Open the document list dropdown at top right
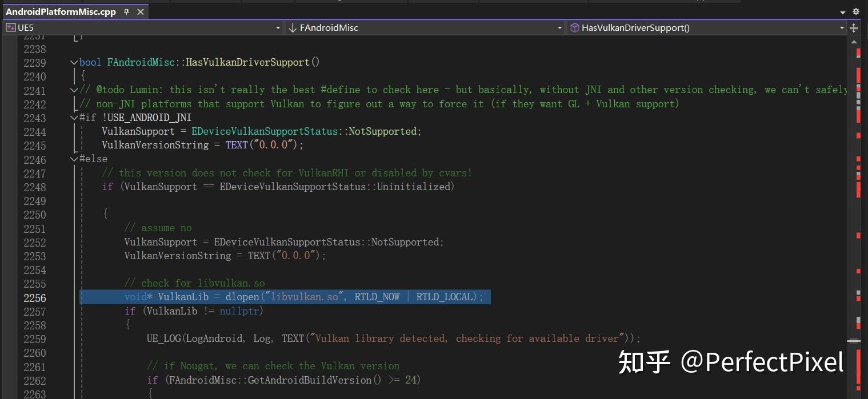 (842, 11)
